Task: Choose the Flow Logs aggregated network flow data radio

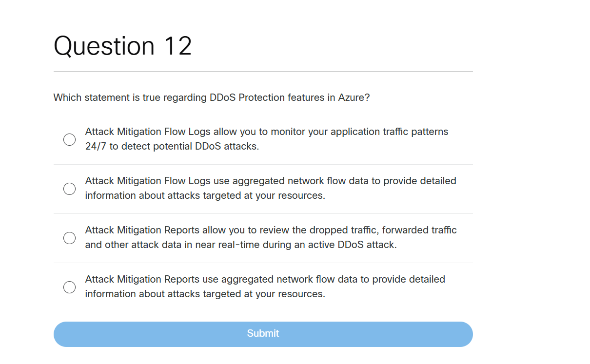Action: [70, 189]
